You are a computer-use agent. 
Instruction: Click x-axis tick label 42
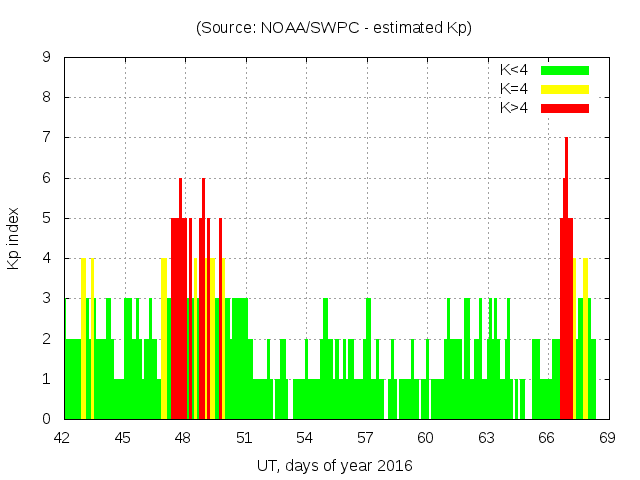pos(63,437)
